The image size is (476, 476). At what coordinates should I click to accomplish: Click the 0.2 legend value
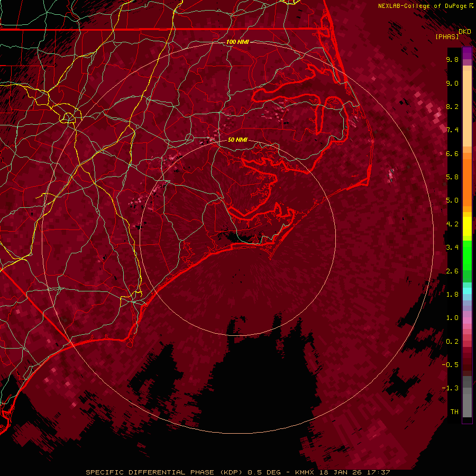452,342
